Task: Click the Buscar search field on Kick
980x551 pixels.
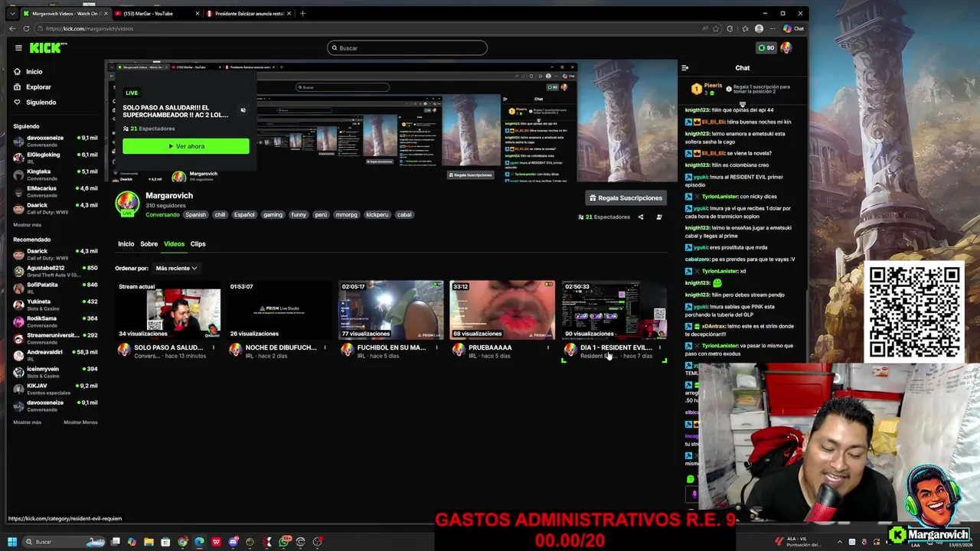Action: (407, 48)
